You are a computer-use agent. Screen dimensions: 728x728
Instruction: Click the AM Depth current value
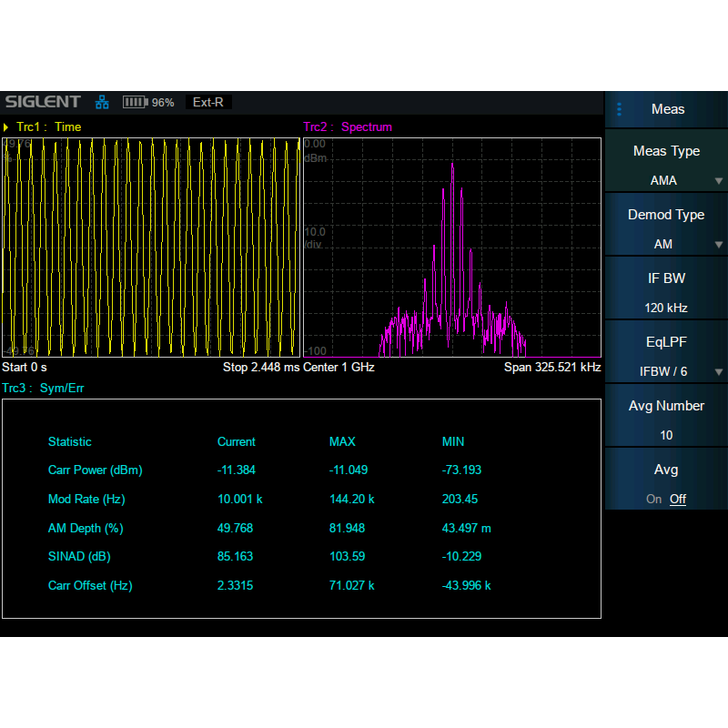(235, 528)
